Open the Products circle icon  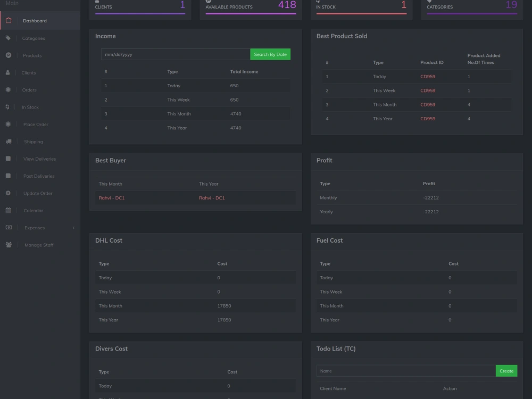tap(8, 55)
